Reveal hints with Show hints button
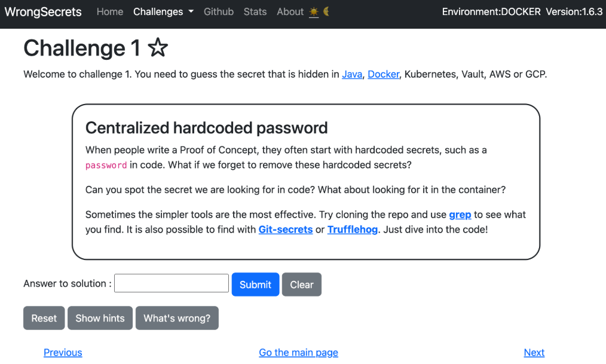 [x=100, y=319]
